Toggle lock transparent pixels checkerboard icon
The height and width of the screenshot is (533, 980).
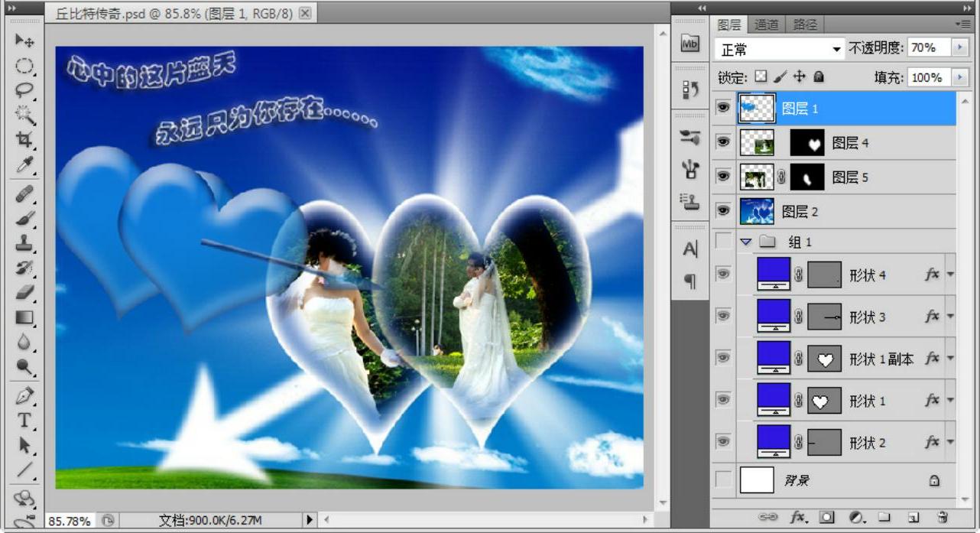(761, 76)
